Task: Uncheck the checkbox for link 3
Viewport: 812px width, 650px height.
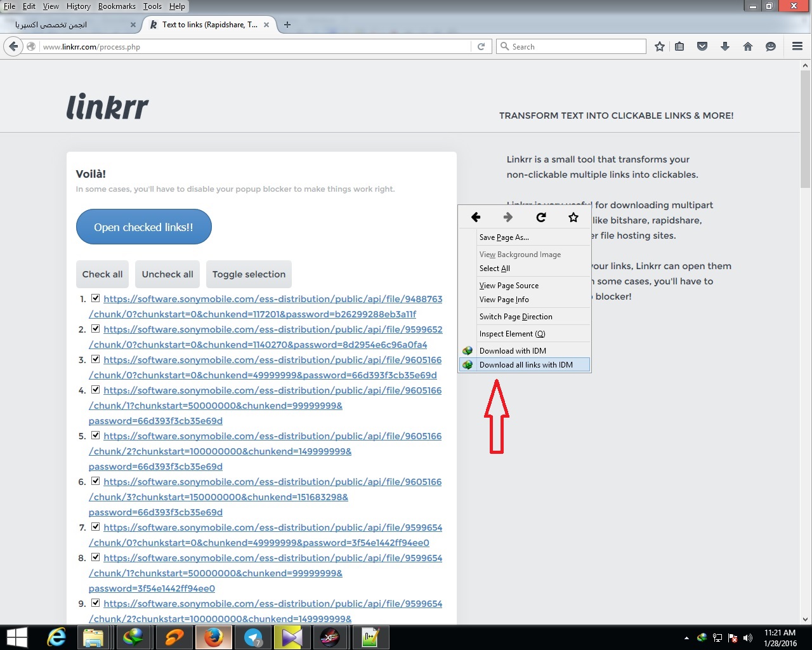Action: click(x=95, y=359)
